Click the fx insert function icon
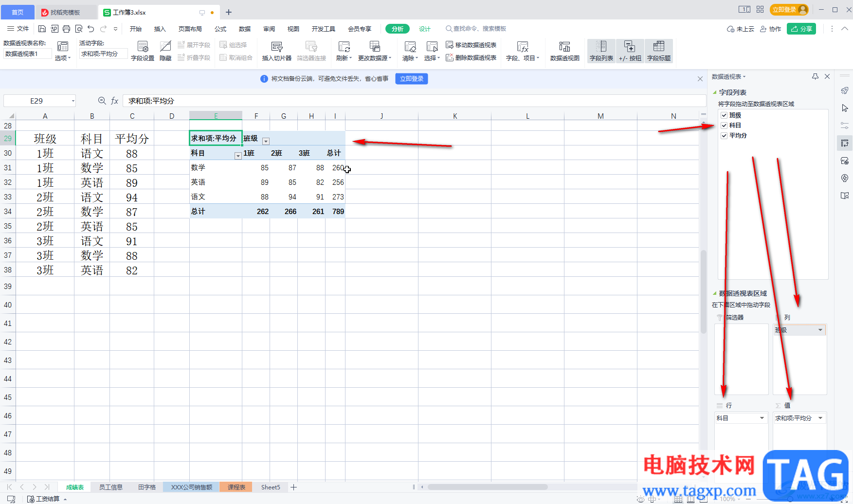 (x=115, y=101)
